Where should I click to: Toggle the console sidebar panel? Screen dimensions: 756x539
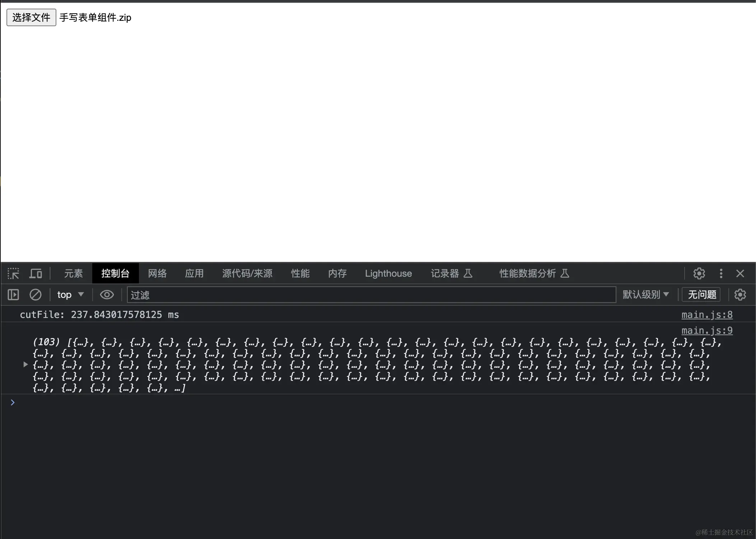13,295
